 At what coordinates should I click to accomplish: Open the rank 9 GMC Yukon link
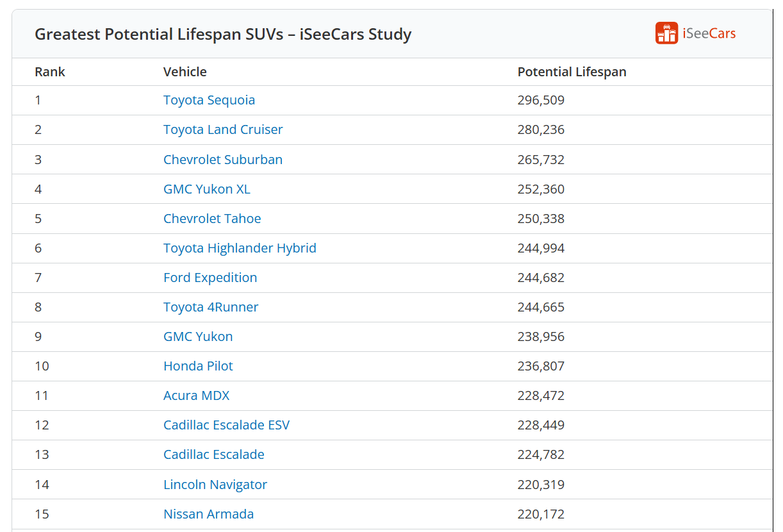[x=198, y=337]
